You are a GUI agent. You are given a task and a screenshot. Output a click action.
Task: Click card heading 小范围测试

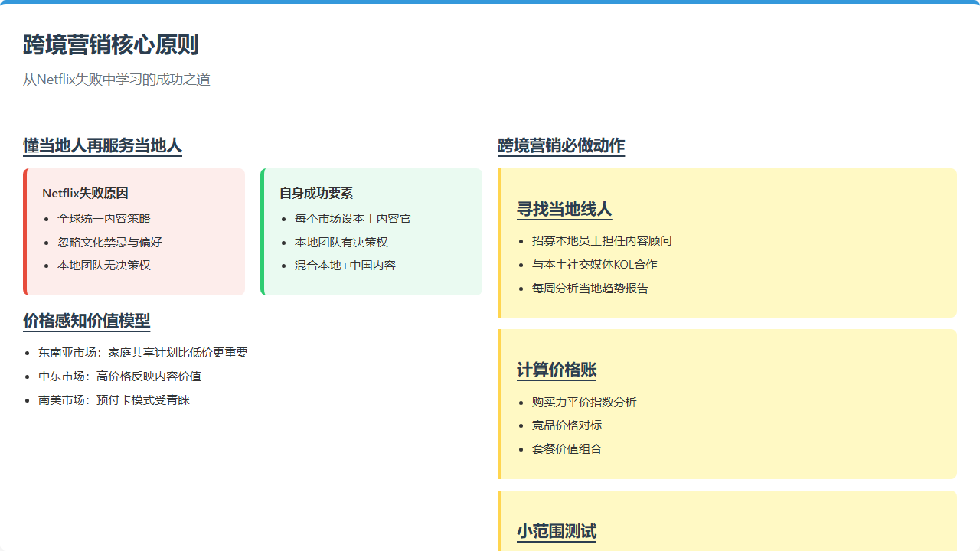557,532
